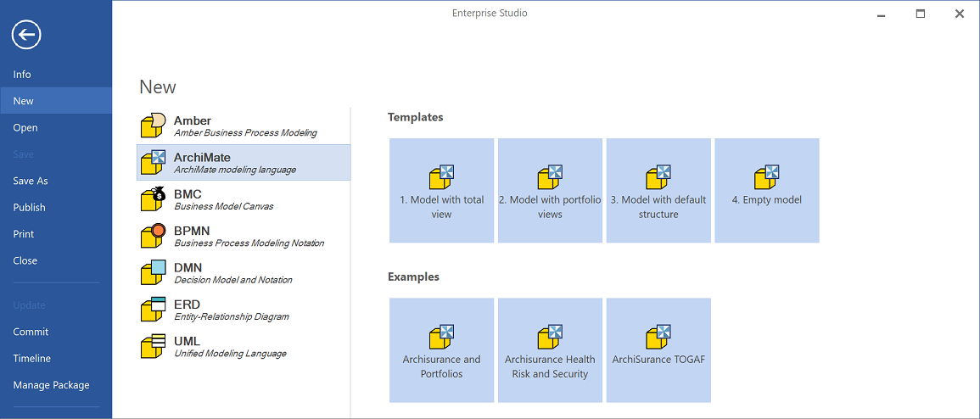Select Model with default structure template

[x=658, y=191]
